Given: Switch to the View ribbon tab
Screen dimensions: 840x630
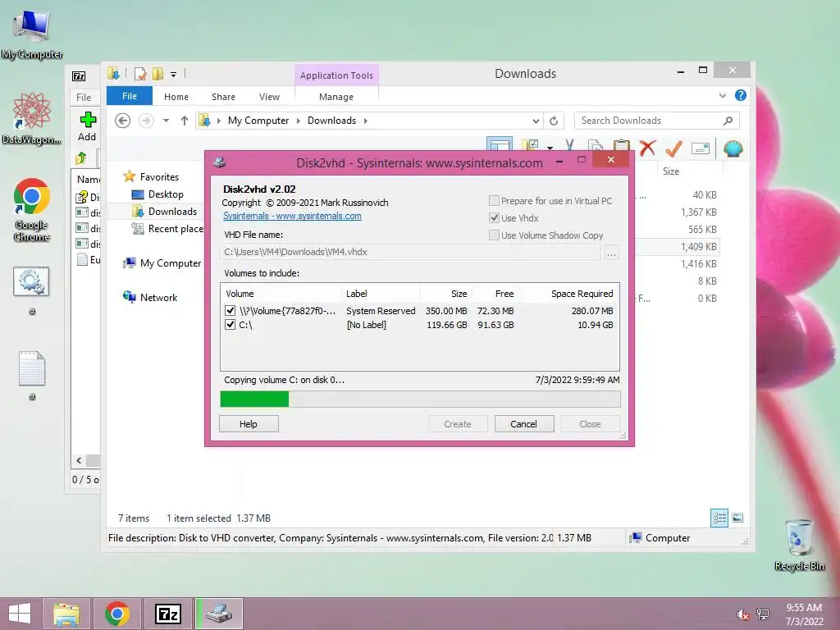Looking at the screenshot, I should (x=269, y=97).
